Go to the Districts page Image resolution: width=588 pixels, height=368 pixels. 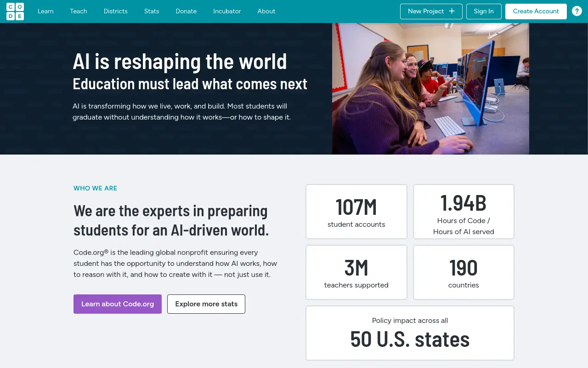tap(116, 11)
